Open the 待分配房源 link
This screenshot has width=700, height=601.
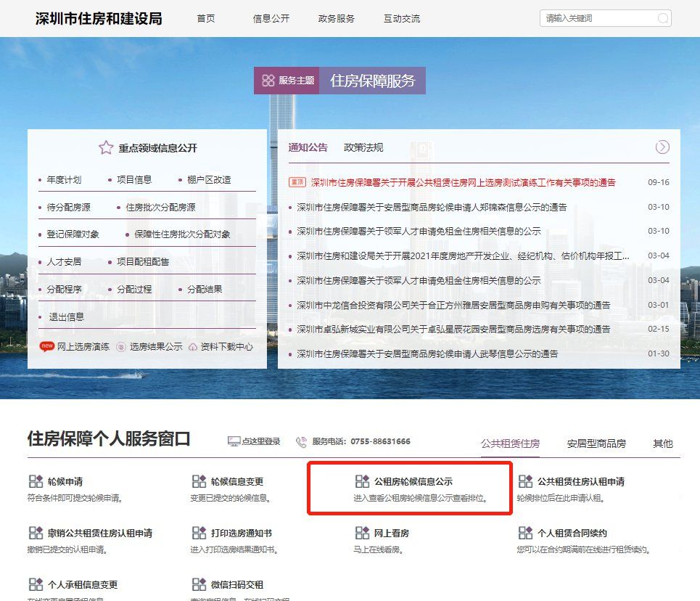(x=69, y=208)
